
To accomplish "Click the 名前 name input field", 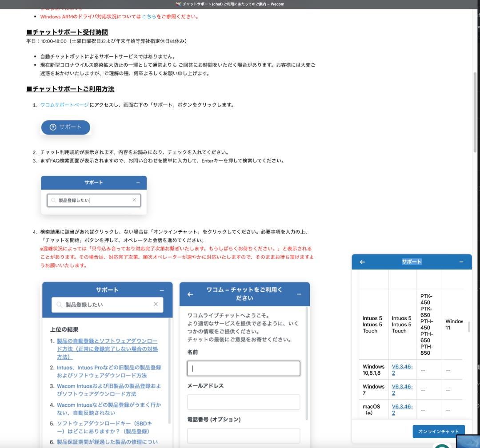I will coord(244,368).
